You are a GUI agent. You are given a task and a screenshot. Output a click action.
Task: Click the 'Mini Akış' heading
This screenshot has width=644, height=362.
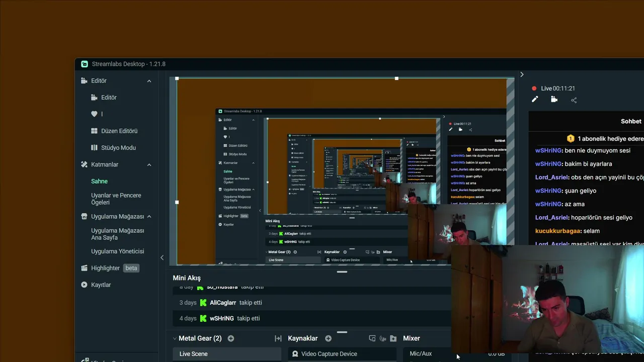[187, 278]
